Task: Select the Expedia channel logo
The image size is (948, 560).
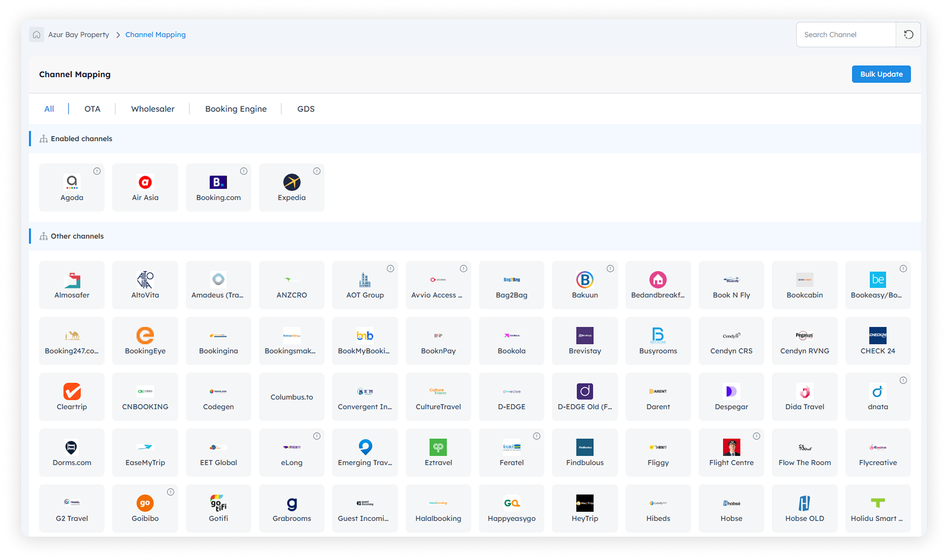Action: [291, 182]
